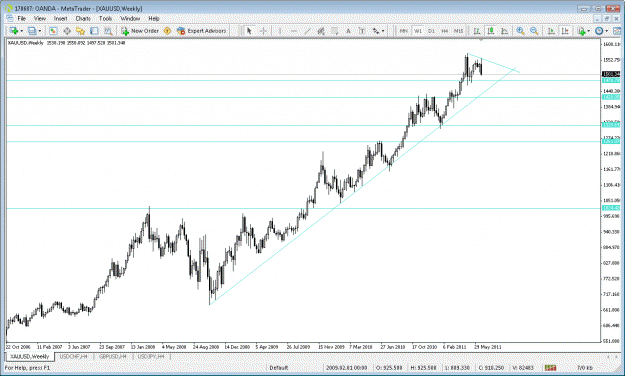The height and width of the screenshot is (376, 625).
Task: Click the zoom in magnifier
Action: [x=520, y=31]
